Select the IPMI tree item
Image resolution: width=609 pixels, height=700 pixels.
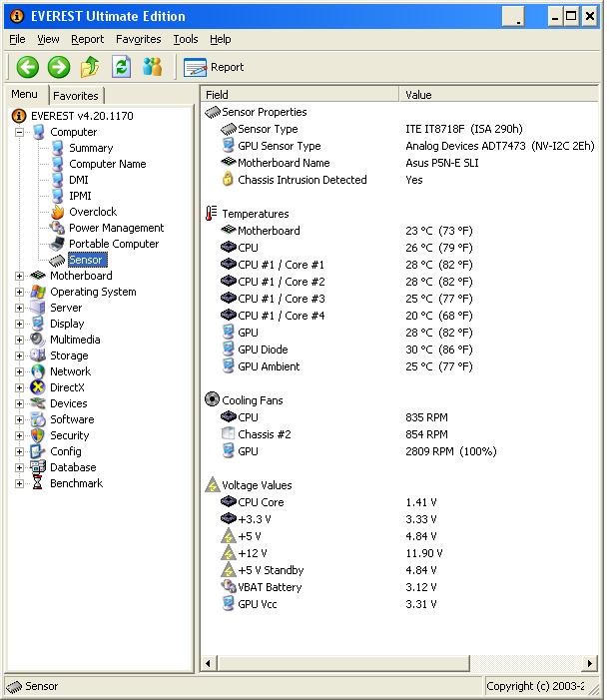pyautogui.click(x=80, y=196)
